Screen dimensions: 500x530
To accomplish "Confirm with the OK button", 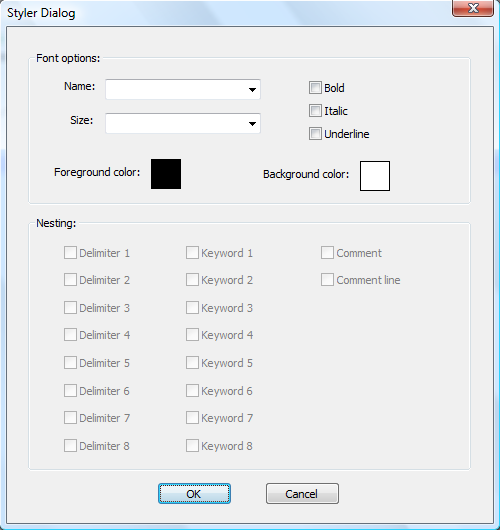I will tap(194, 493).
